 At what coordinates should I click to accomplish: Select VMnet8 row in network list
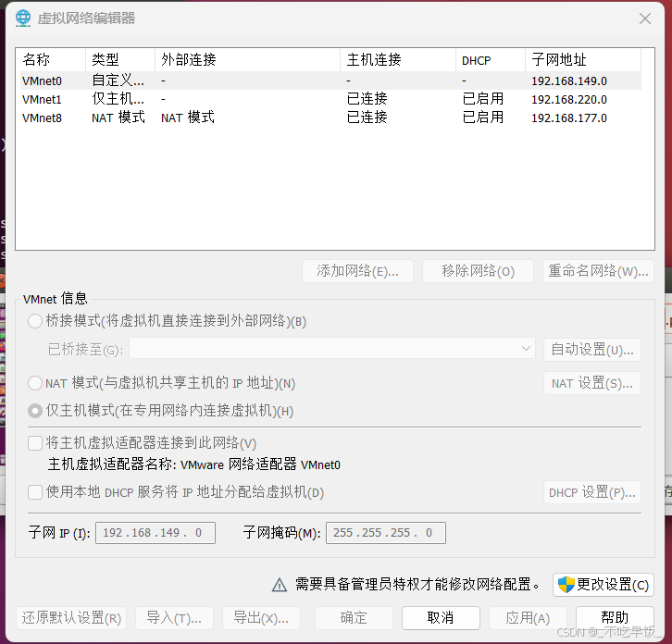tap(330, 118)
